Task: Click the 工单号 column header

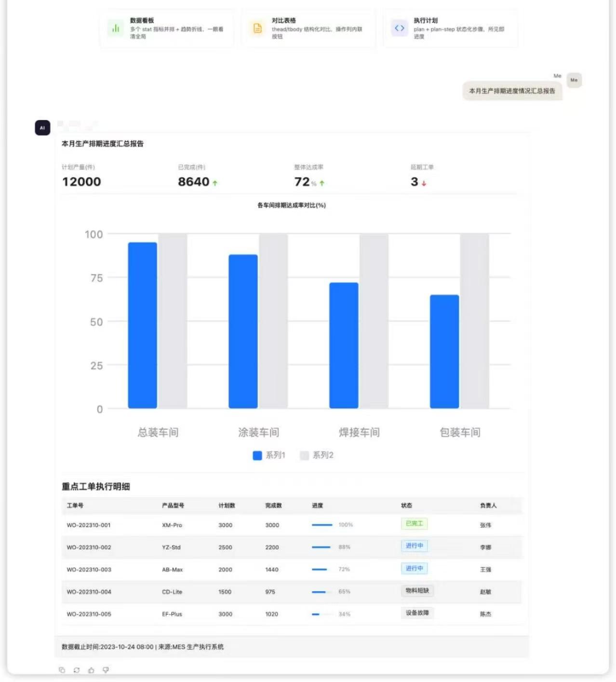Action: pos(75,505)
